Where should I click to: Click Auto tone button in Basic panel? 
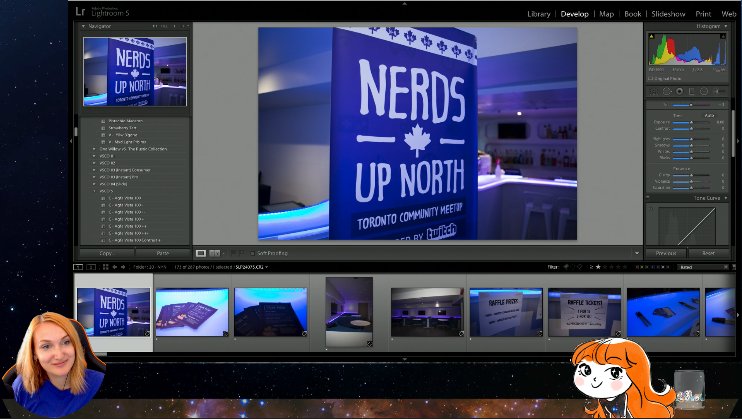(709, 116)
